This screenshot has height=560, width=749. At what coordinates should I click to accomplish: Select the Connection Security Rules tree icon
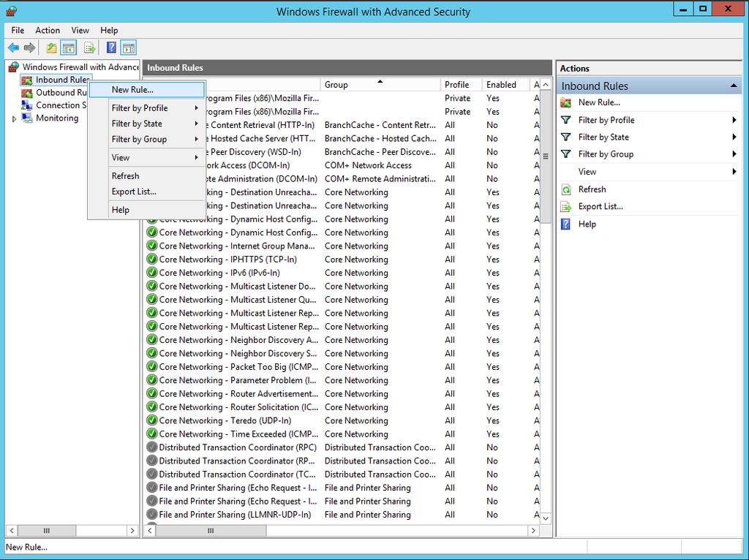coord(27,105)
